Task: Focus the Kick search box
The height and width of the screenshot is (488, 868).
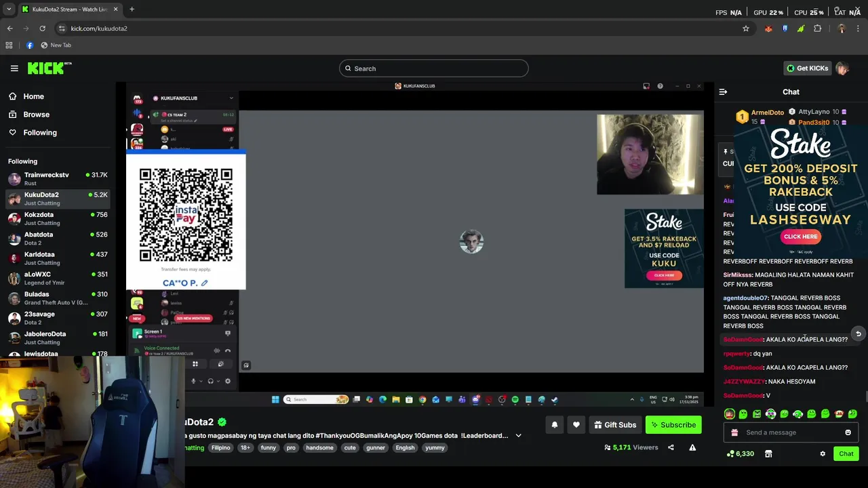Action: point(434,68)
